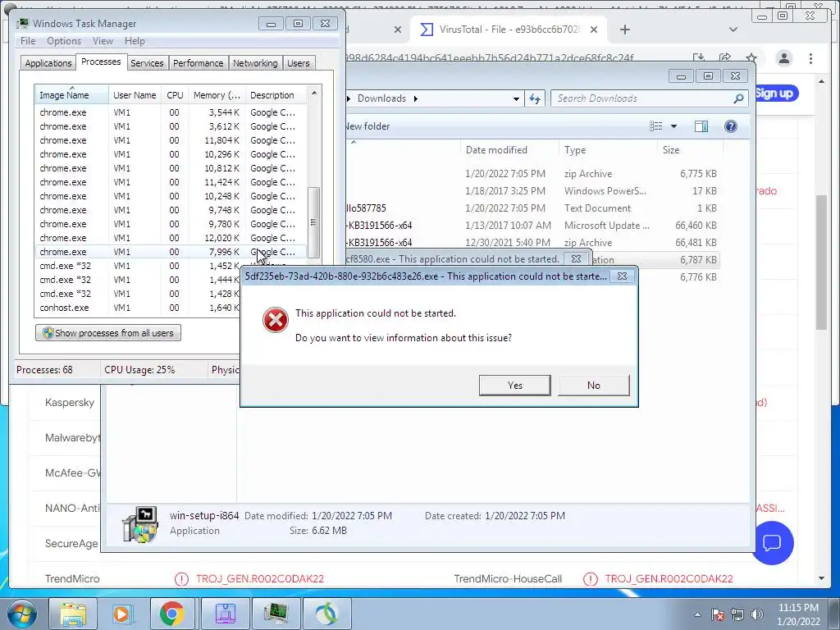Image resolution: width=840 pixels, height=630 pixels.
Task: Click Task Manager icon in taskbar
Action: [276, 614]
